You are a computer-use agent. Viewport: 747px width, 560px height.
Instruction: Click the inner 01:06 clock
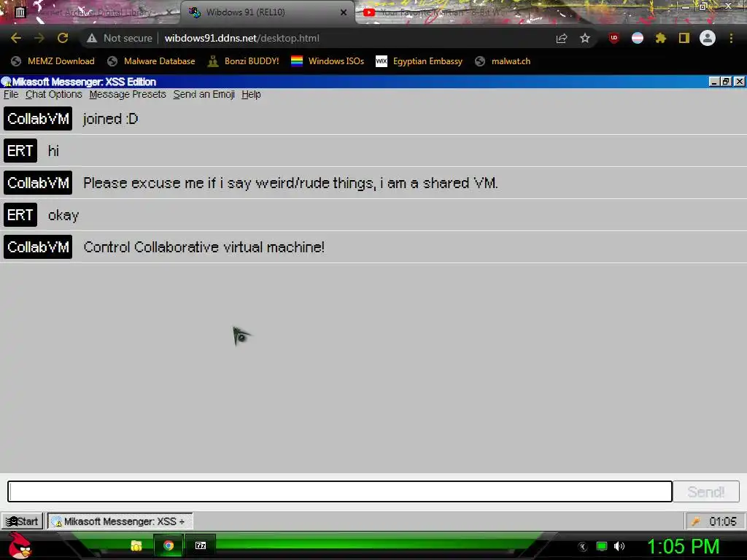723,521
